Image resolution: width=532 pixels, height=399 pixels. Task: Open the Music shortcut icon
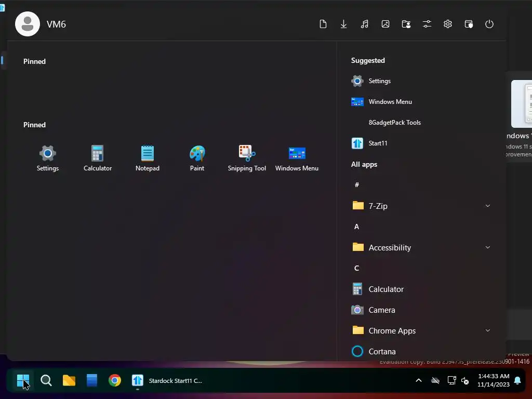point(364,24)
